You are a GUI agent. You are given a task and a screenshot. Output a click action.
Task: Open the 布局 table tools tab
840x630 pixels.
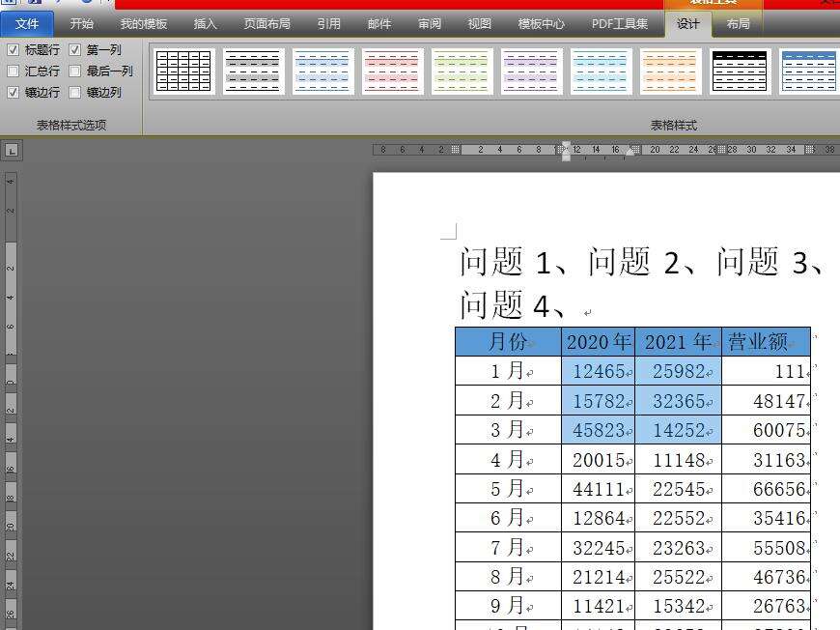pos(738,23)
